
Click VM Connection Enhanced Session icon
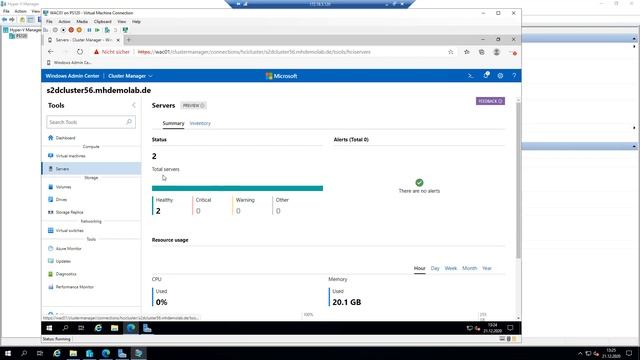point(125,30)
